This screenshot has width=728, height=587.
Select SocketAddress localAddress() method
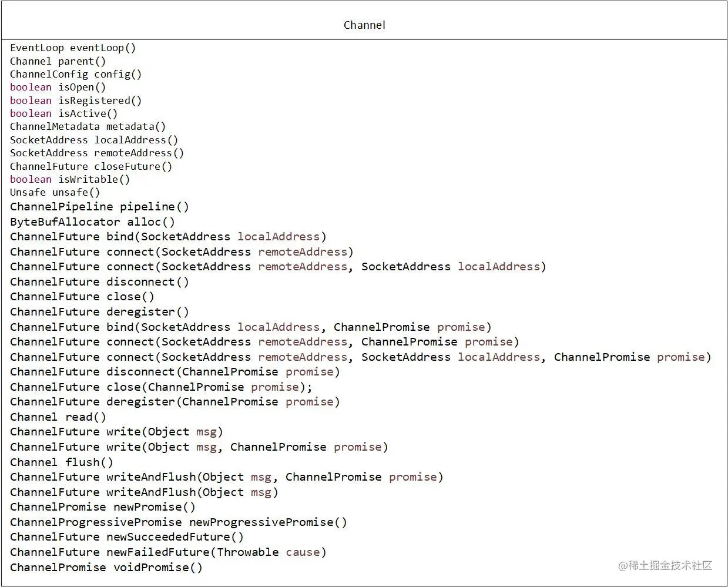pyautogui.click(x=94, y=140)
